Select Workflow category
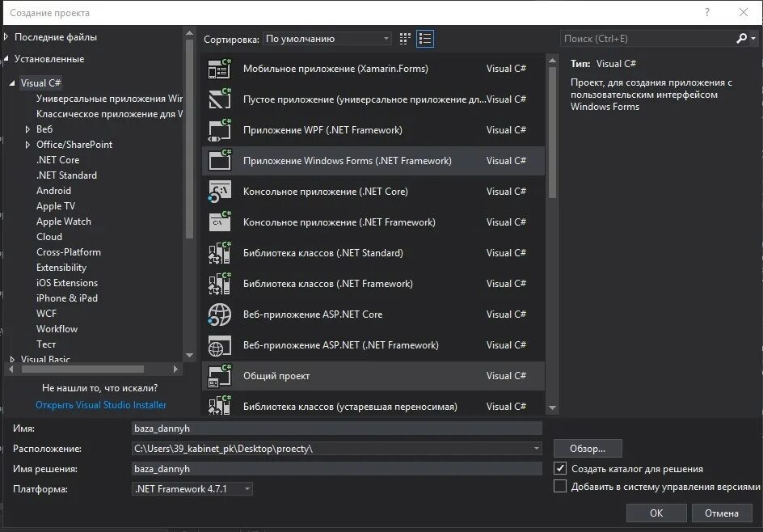Image resolution: width=763 pixels, height=532 pixels. 57,329
